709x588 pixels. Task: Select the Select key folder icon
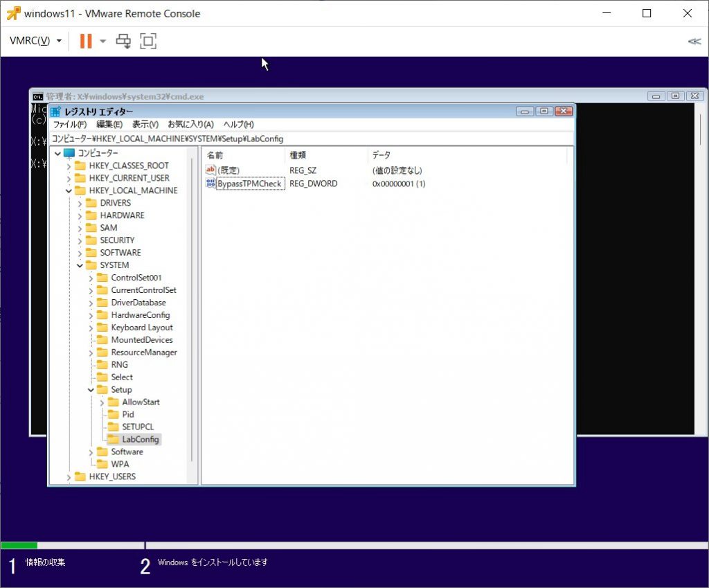pos(102,377)
